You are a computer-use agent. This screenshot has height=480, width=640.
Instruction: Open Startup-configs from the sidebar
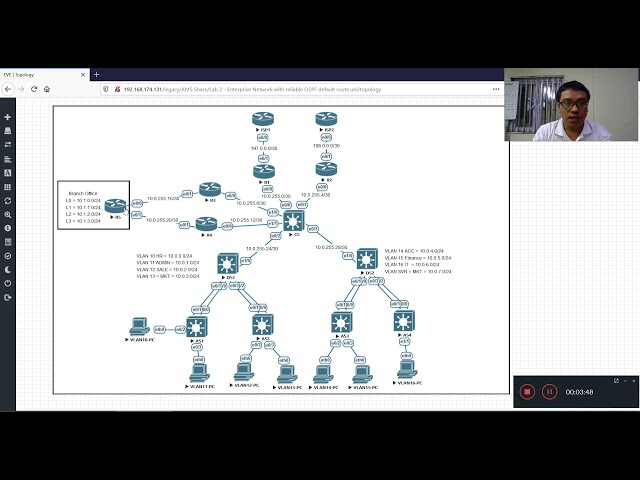7,159
